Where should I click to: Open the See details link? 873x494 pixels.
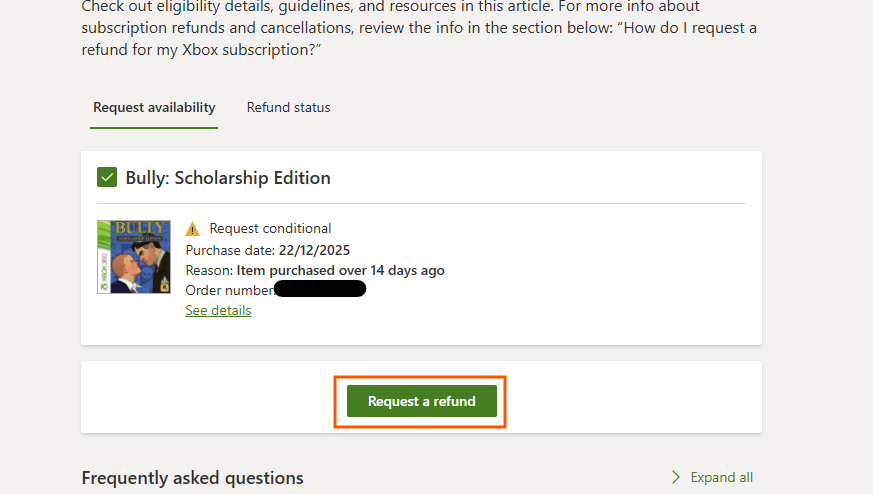218,311
